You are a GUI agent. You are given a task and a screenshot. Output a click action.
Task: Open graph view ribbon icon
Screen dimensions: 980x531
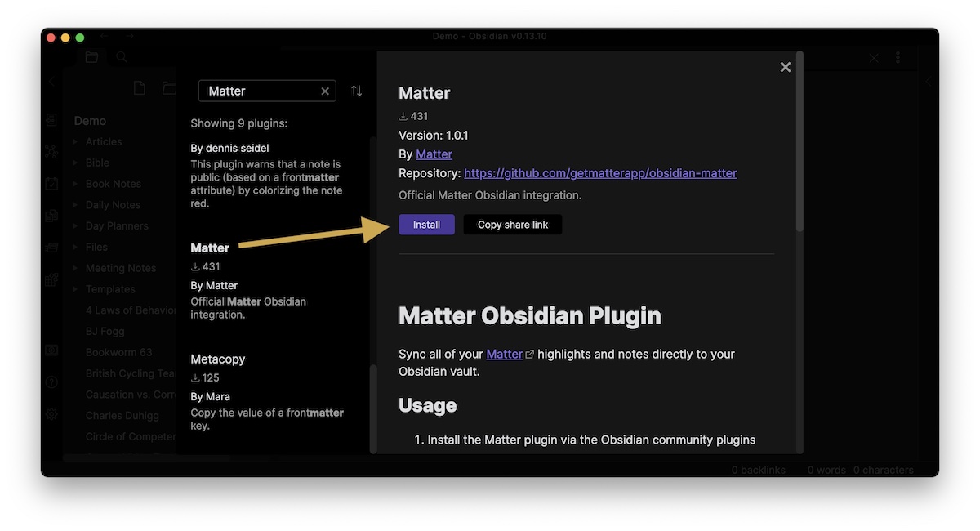coord(51,152)
